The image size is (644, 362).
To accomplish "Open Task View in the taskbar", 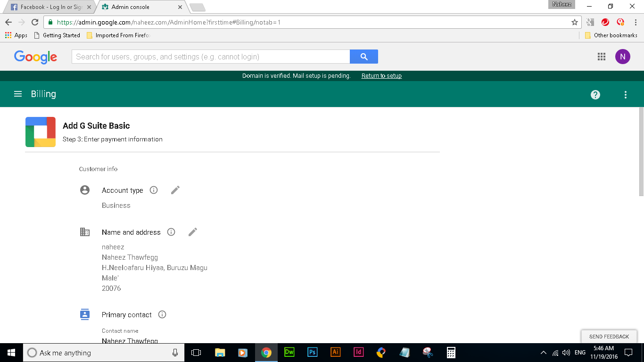I will (196, 353).
